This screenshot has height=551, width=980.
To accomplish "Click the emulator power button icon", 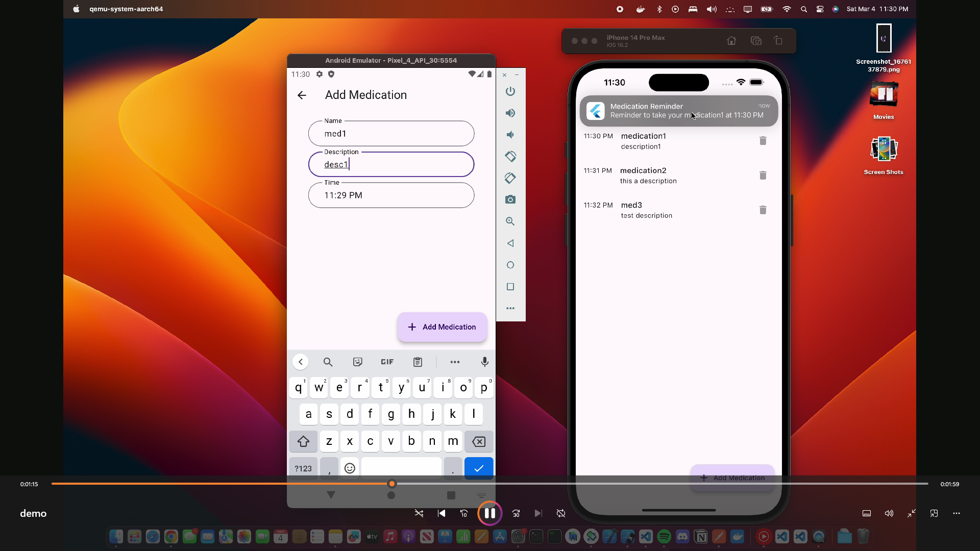I will [510, 91].
